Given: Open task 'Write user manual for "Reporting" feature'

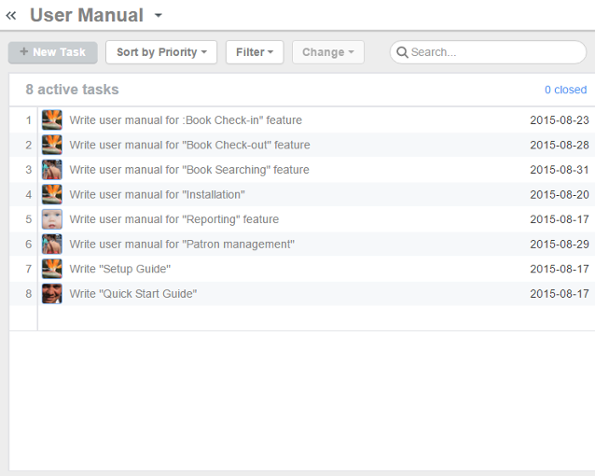Looking at the screenshot, I should pyautogui.click(x=174, y=219).
